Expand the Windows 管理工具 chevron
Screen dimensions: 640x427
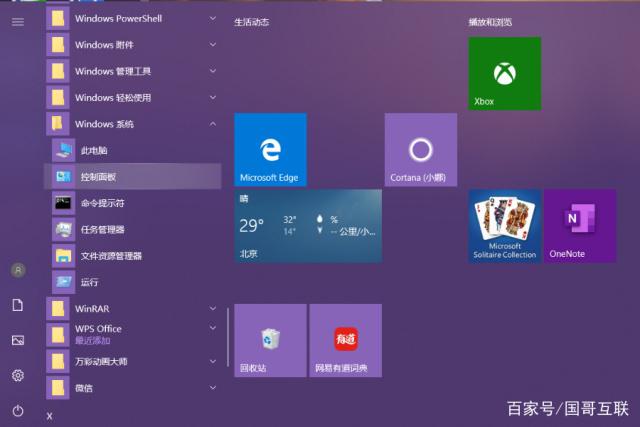[x=213, y=71]
